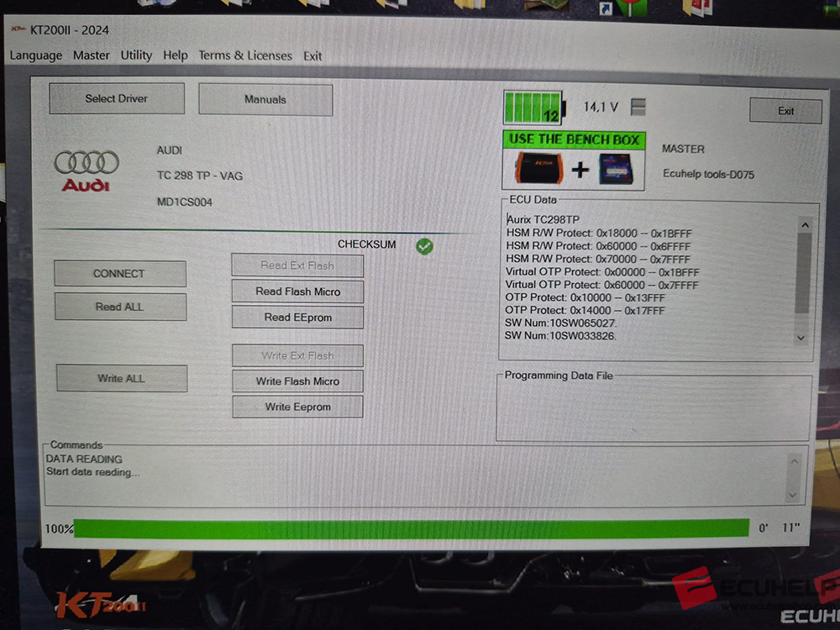Click the Select Driver button
Screen dimensions: 840x630
(117, 98)
